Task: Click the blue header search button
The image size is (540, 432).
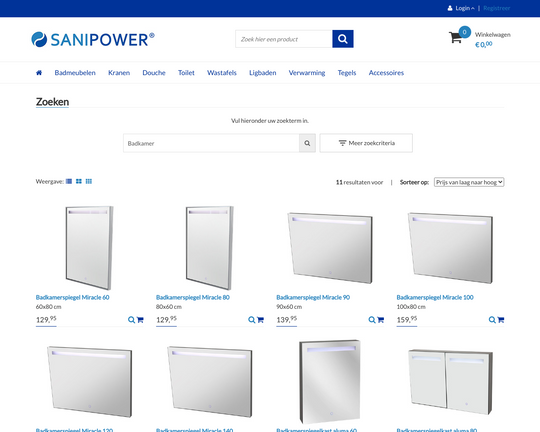Action: [x=343, y=39]
